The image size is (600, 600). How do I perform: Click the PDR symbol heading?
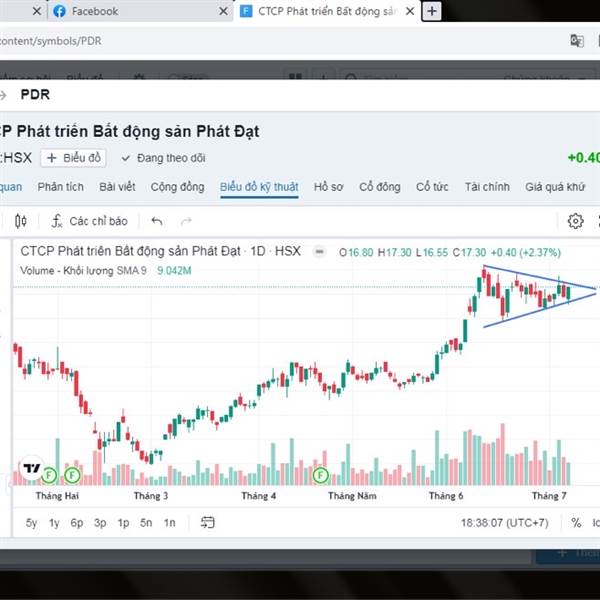[35, 95]
